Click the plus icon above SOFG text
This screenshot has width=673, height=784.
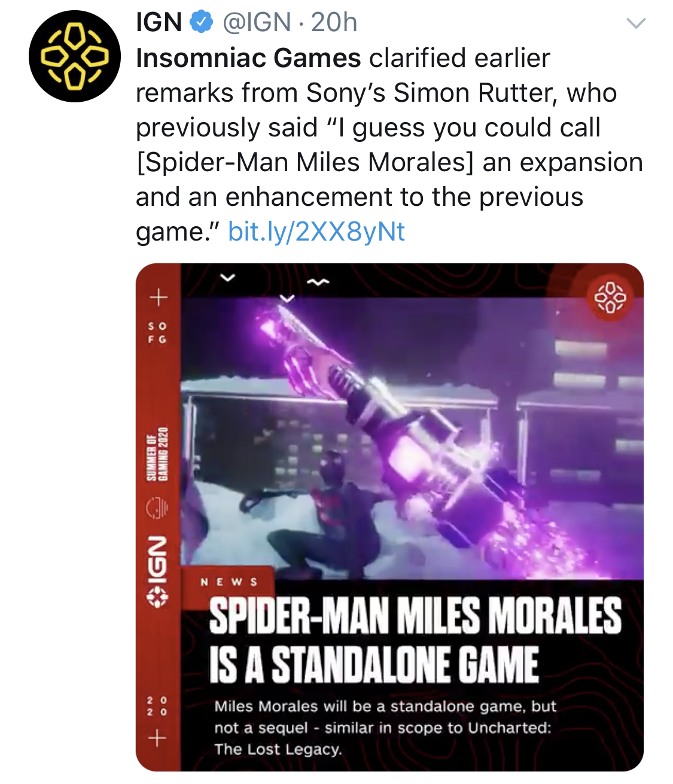tap(158, 296)
